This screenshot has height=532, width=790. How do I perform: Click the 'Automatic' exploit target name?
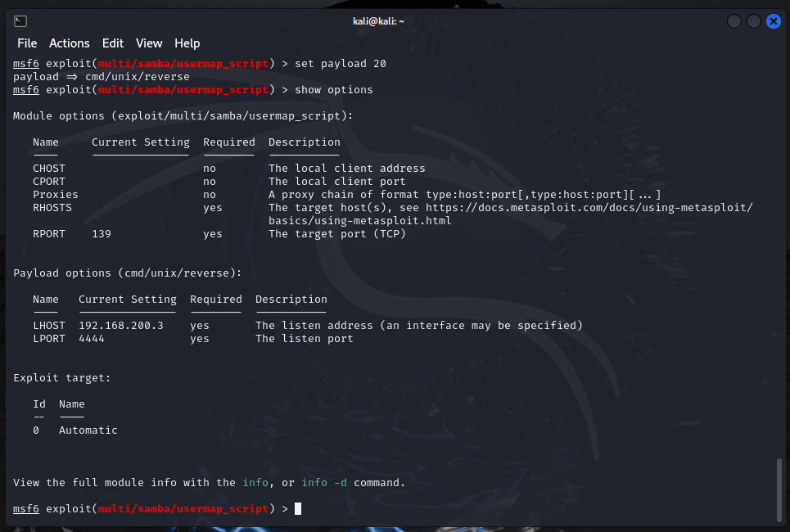[88, 431]
